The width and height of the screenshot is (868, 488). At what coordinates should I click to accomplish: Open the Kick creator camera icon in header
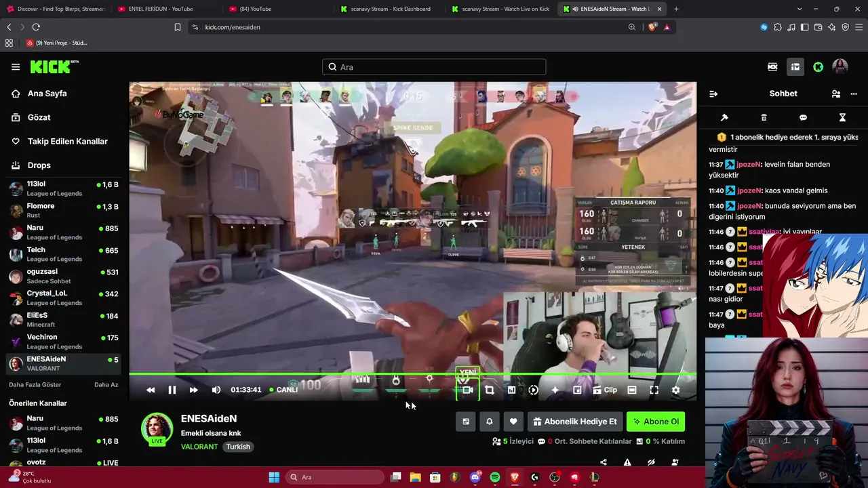coord(772,66)
